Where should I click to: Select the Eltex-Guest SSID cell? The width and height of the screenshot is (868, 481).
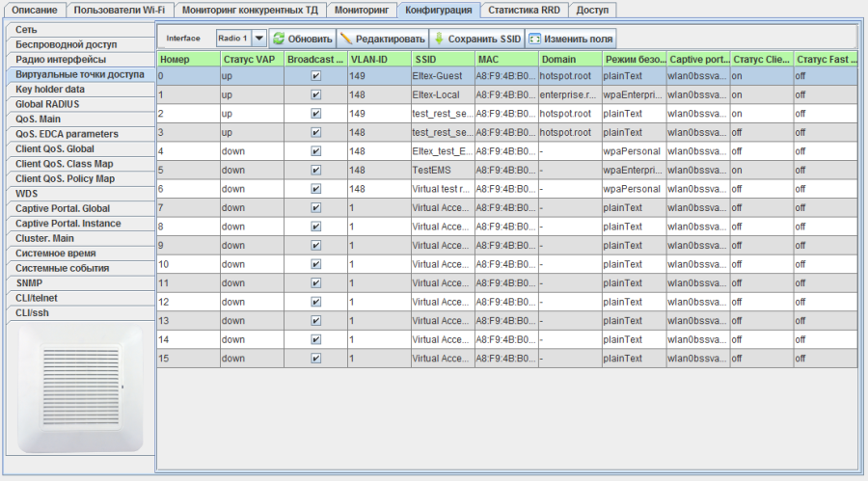click(x=443, y=76)
